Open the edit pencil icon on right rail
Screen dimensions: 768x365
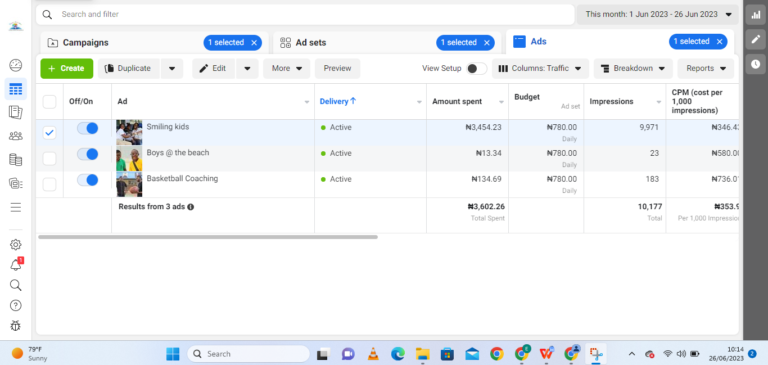pyautogui.click(x=755, y=39)
